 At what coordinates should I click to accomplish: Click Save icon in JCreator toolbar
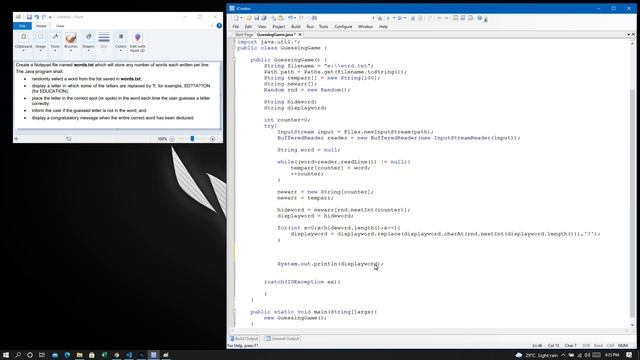(x=256, y=18)
